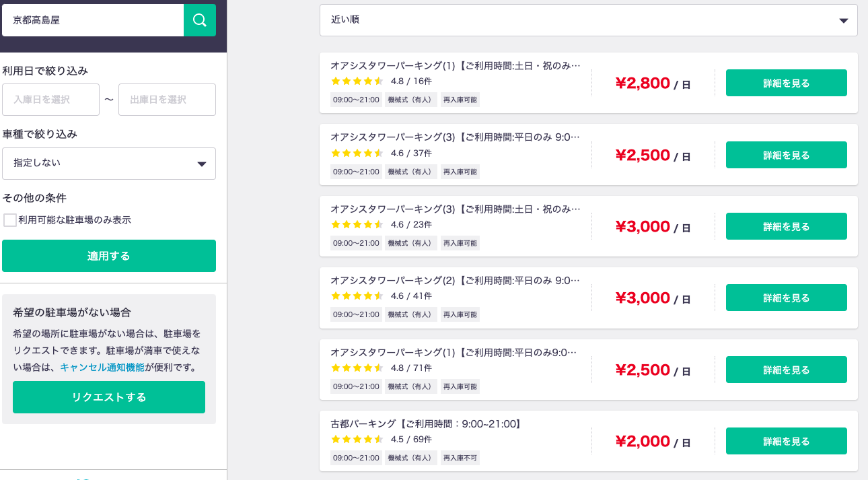
Task: Click the 京都高島屋 search field
Action: point(93,20)
